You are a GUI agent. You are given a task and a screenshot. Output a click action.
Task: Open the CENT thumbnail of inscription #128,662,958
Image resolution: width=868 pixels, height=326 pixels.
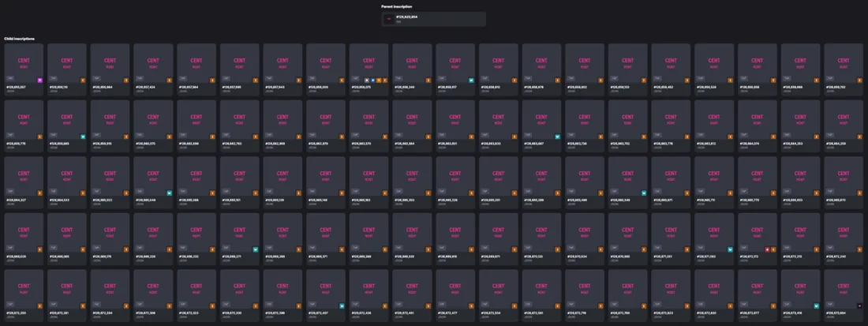(282, 120)
